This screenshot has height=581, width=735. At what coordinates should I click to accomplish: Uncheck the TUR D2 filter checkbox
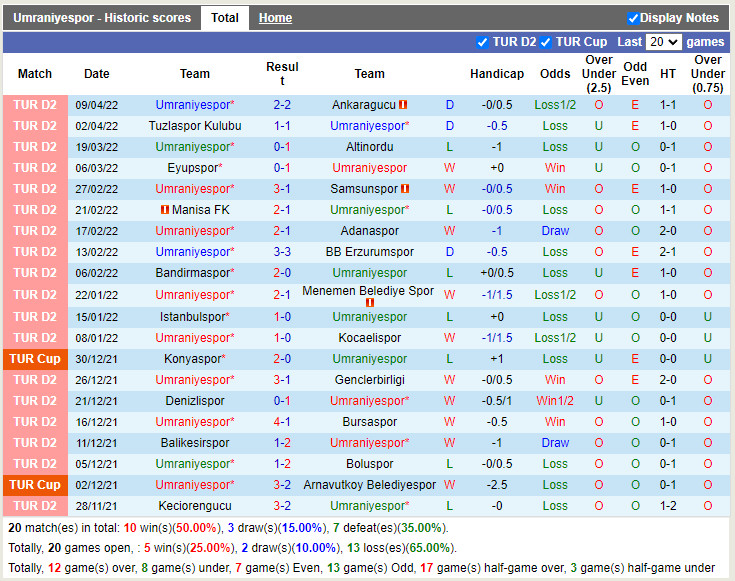click(x=483, y=42)
